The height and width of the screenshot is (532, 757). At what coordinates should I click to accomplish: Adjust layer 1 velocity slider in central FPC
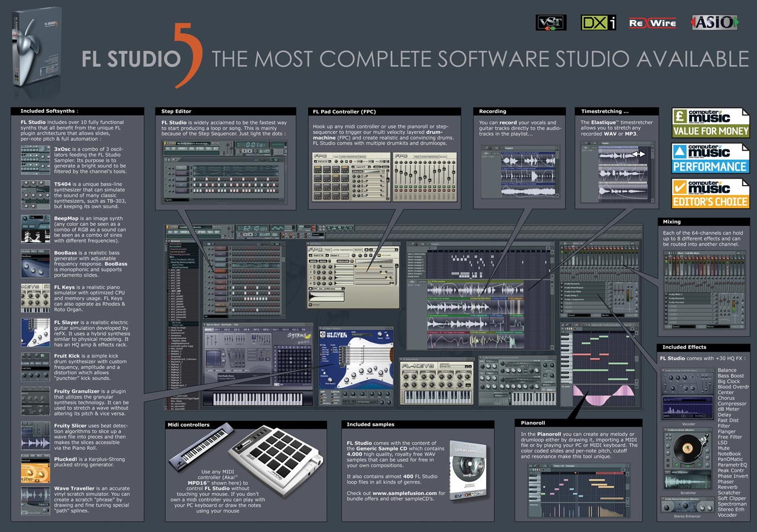[374, 267]
